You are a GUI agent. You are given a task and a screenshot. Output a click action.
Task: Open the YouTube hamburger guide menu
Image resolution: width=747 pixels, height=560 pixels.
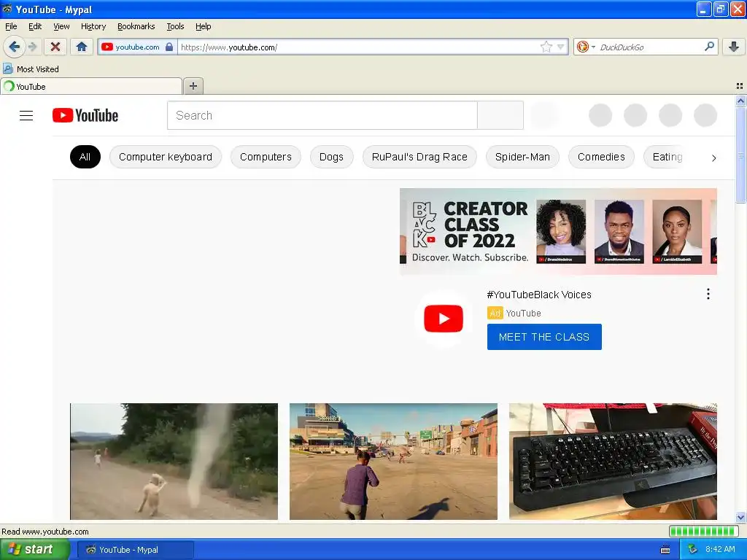(x=26, y=116)
